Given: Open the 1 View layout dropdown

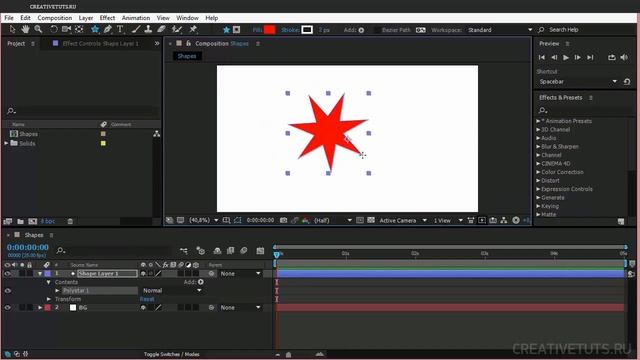Looking at the screenshot, I should (448, 220).
